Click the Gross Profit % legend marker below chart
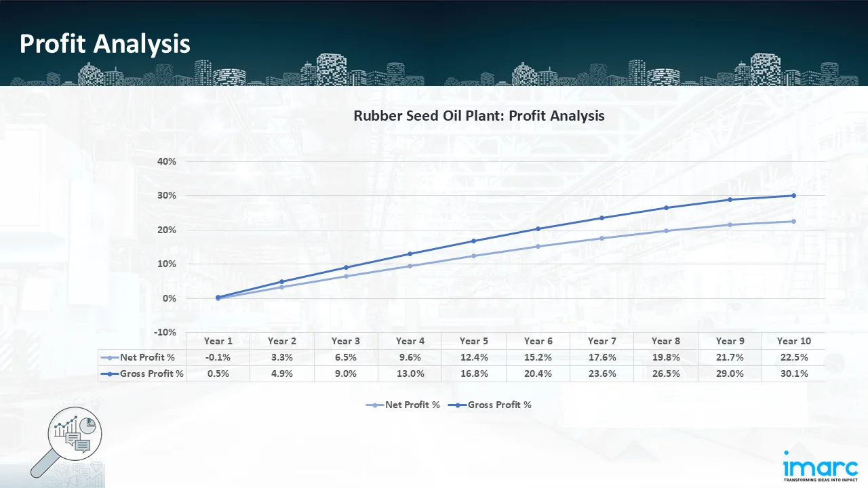 point(458,405)
